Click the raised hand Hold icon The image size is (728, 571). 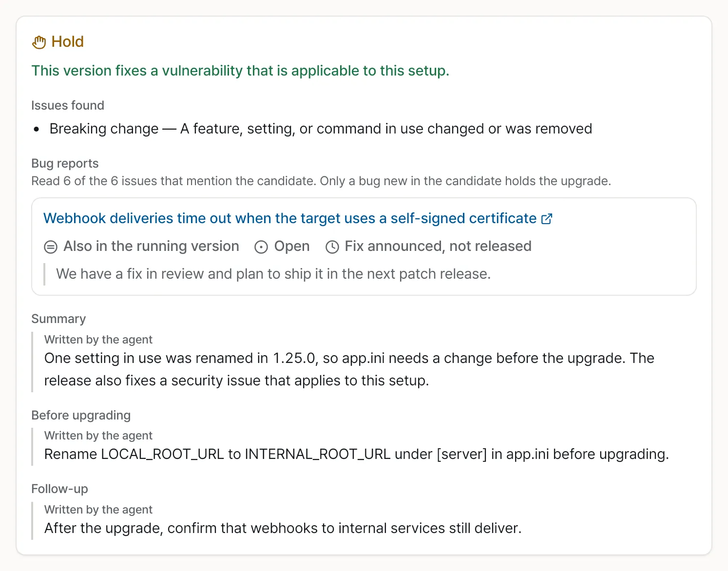[x=39, y=42]
